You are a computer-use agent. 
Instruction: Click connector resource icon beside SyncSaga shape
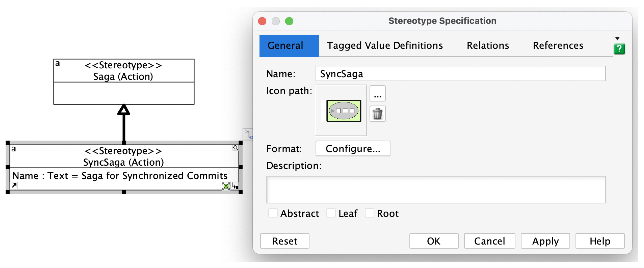pyautogui.click(x=248, y=135)
